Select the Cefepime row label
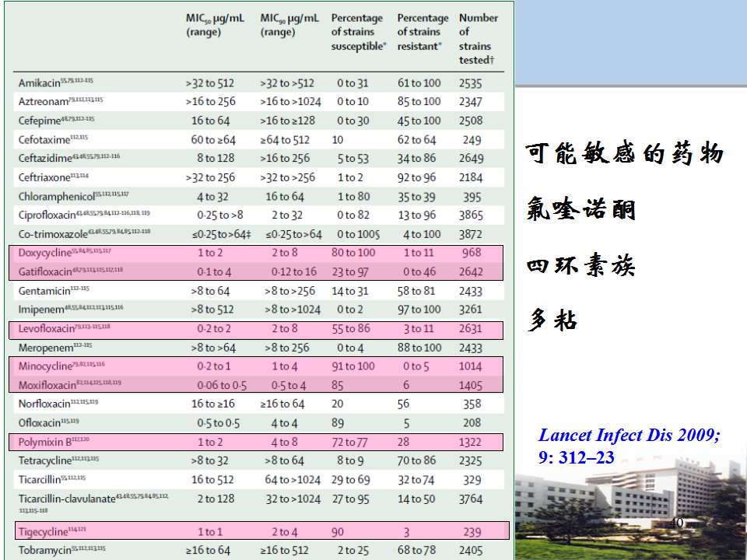 coord(40,121)
